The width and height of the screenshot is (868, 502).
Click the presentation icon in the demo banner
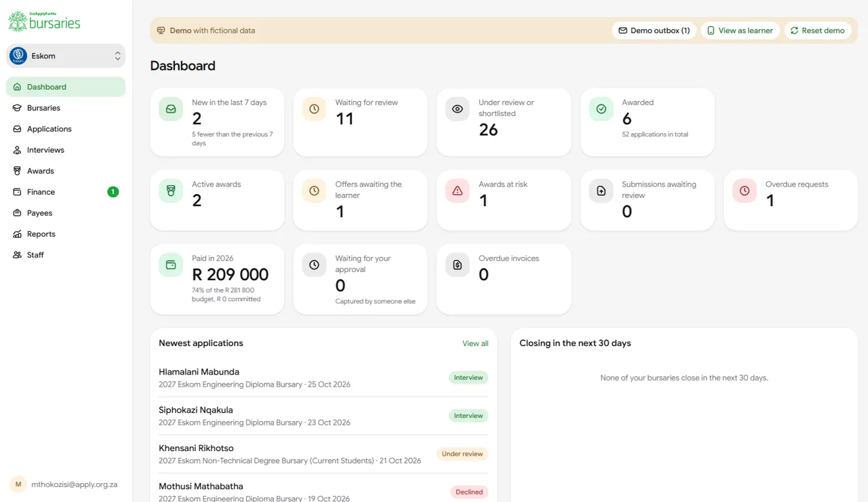click(x=161, y=31)
